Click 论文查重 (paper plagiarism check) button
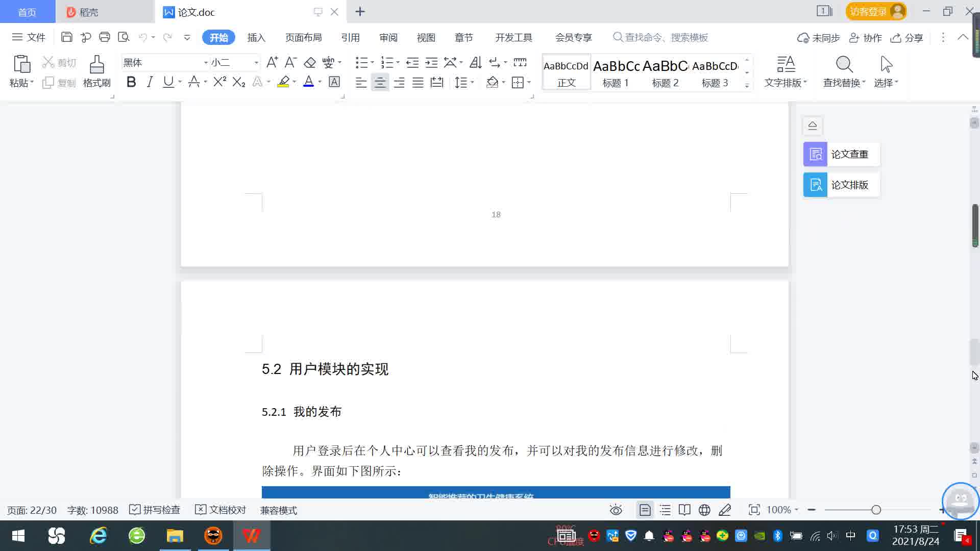Viewport: 980px width, 551px height. pos(841,154)
